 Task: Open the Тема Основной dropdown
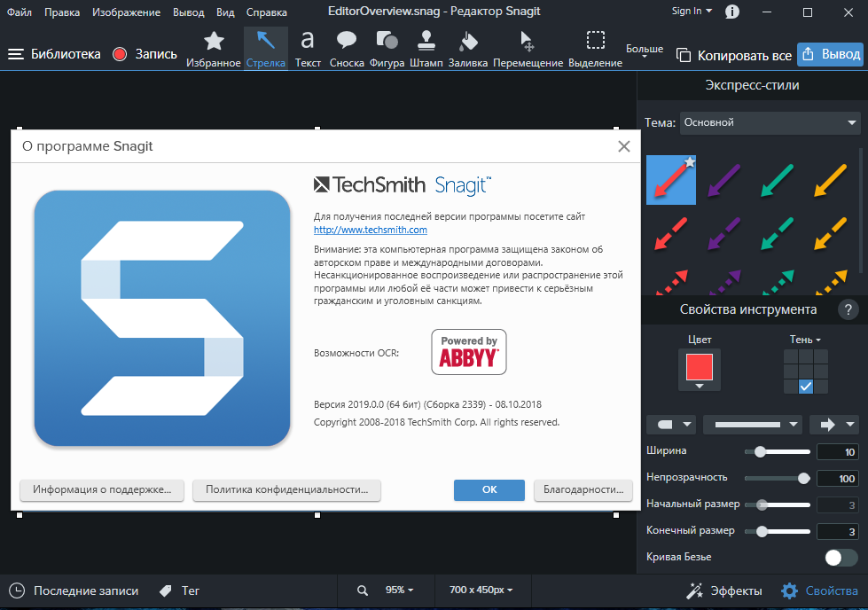point(770,122)
